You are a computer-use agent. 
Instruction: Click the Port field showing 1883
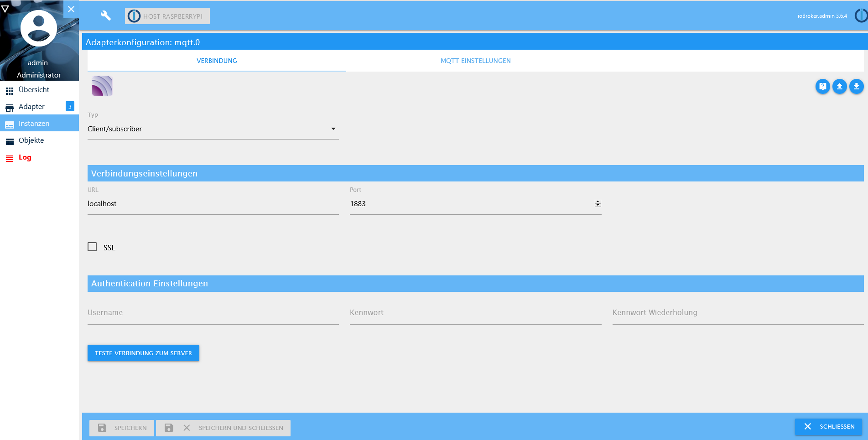(x=475, y=204)
